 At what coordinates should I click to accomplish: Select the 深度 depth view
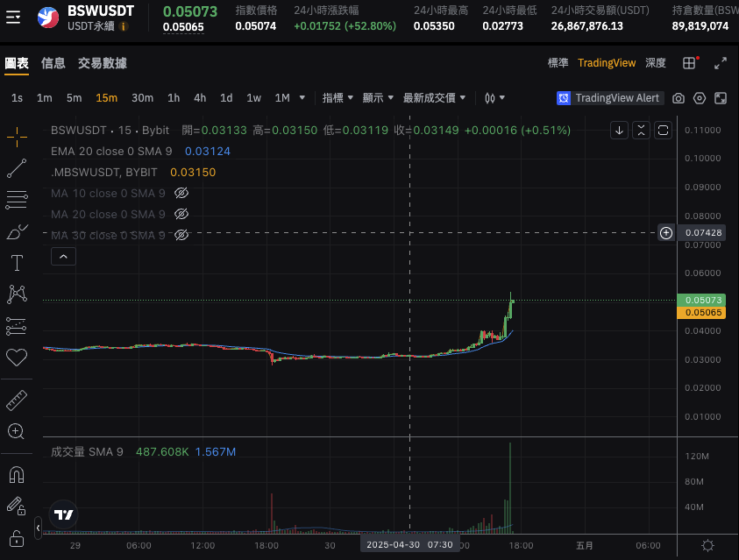(x=656, y=63)
